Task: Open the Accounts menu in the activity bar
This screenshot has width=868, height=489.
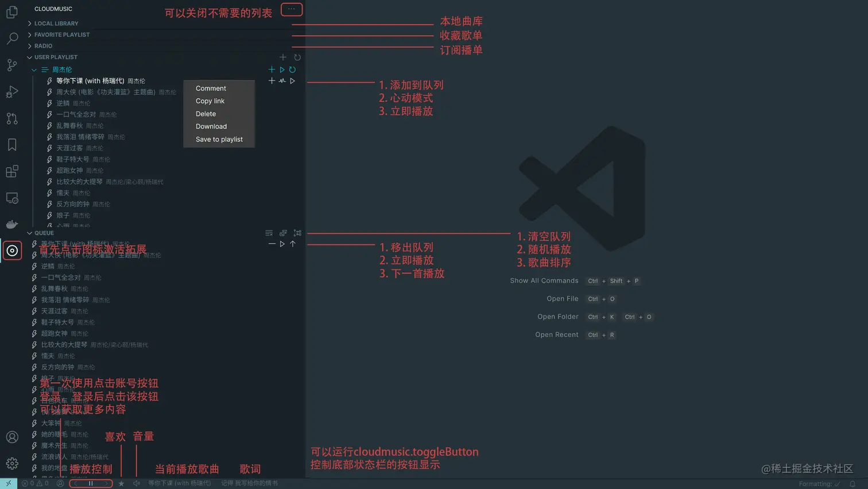Action: point(12,437)
